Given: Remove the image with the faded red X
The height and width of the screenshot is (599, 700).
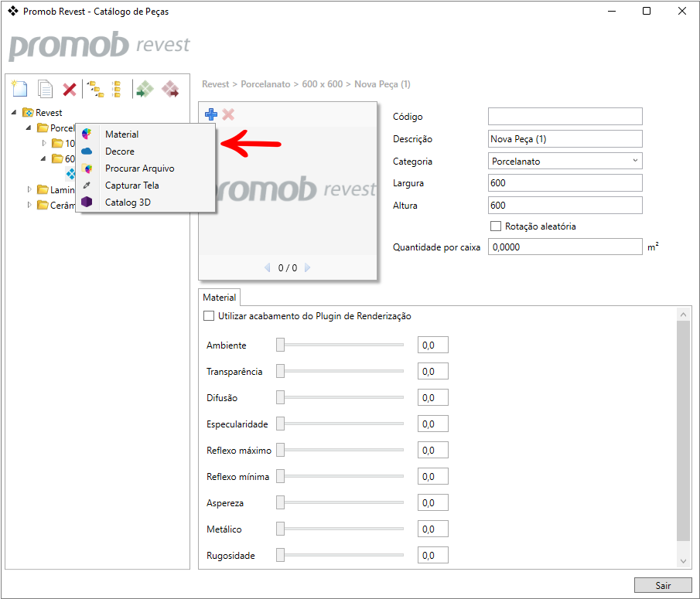Looking at the screenshot, I should [x=228, y=114].
